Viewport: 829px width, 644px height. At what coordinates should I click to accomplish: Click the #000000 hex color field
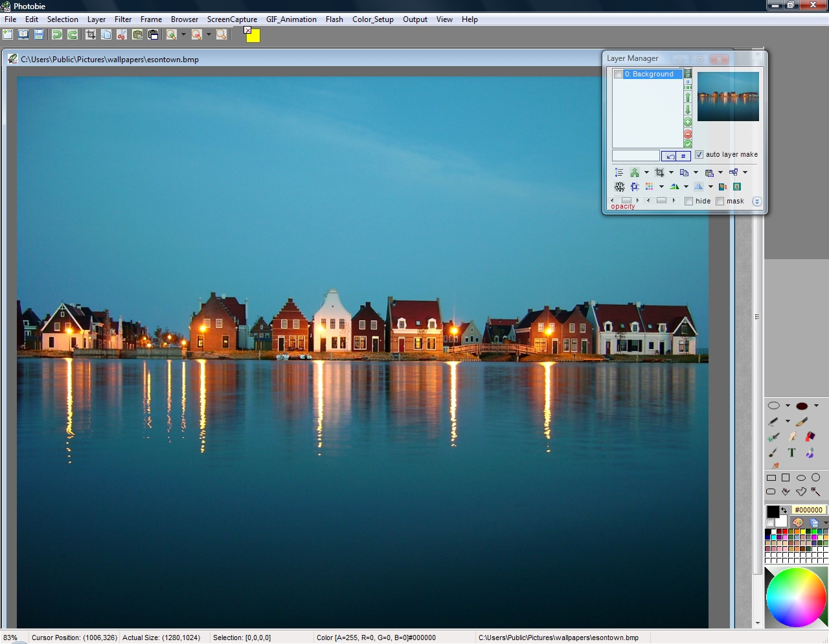click(x=808, y=510)
